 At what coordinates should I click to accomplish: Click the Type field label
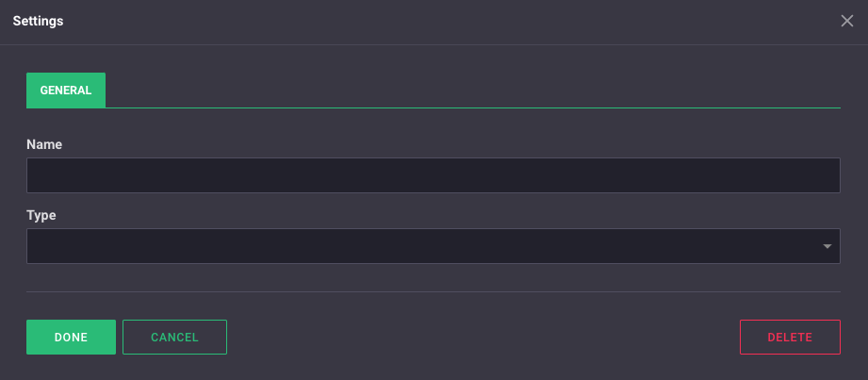click(x=41, y=215)
